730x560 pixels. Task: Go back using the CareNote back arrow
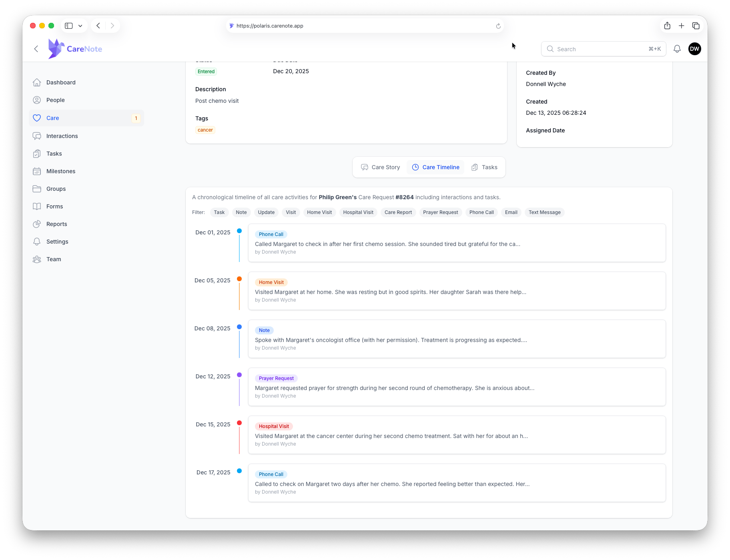click(x=36, y=49)
